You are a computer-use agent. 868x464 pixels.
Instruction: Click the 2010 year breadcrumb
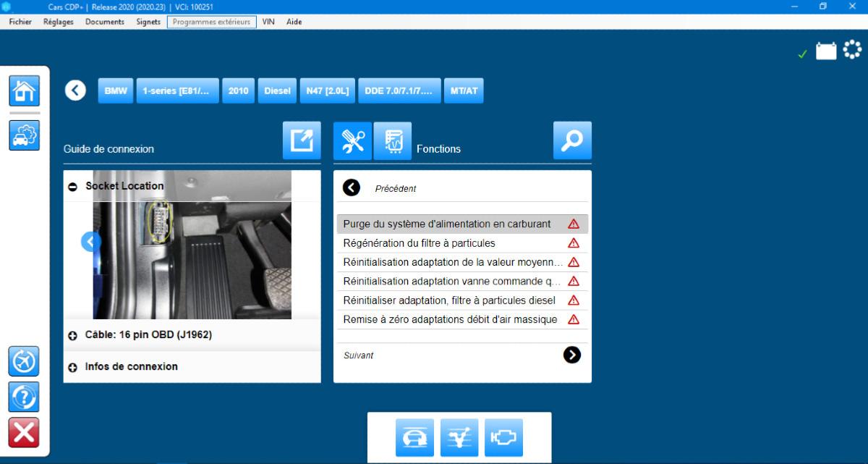(238, 90)
